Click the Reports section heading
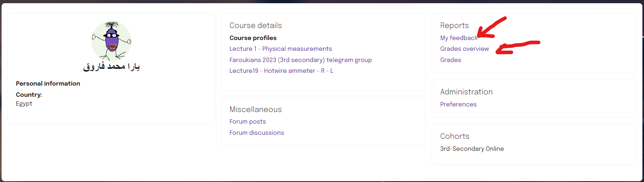Image resolution: width=644 pixels, height=182 pixels. [454, 26]
